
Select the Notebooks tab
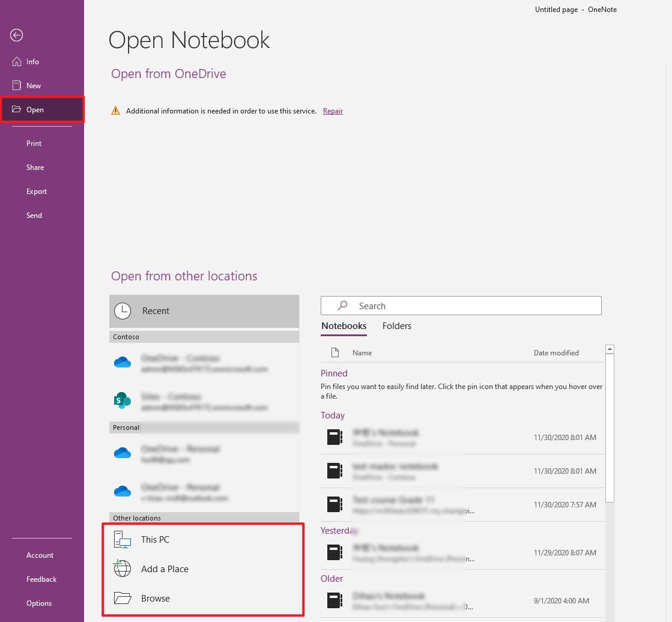coord(344,326)
